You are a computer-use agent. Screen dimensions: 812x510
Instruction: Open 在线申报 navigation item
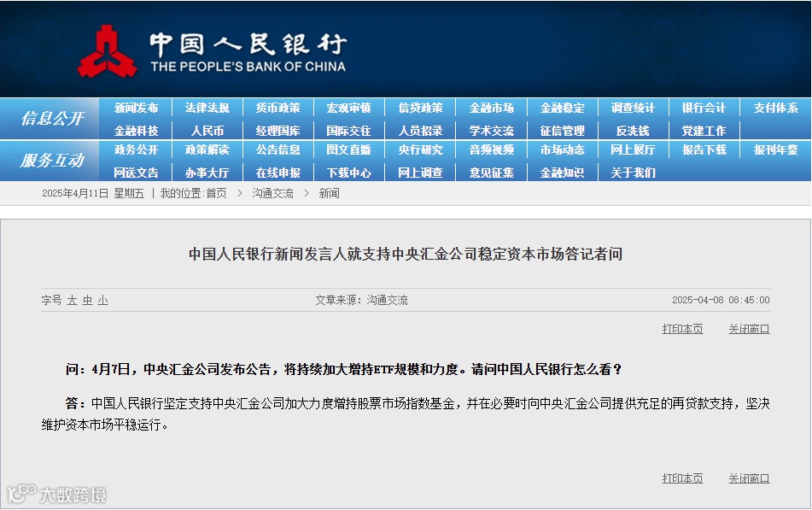tap(278, 173)
